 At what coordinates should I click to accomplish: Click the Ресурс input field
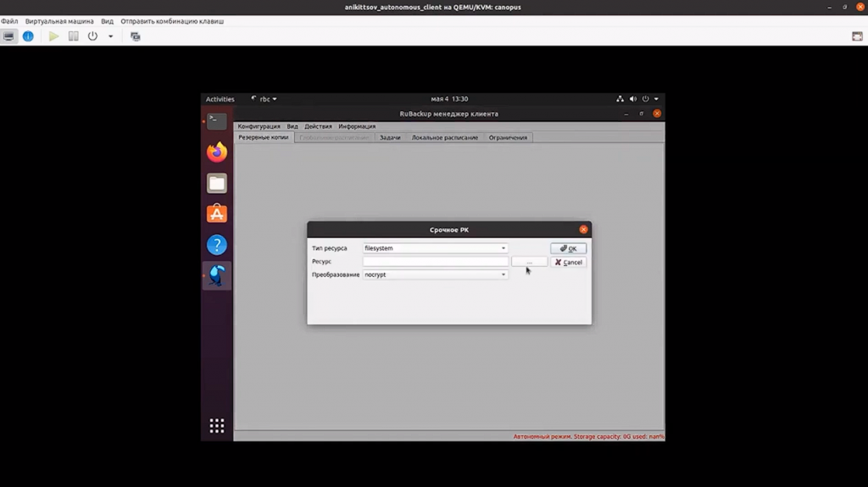point(435,261)
